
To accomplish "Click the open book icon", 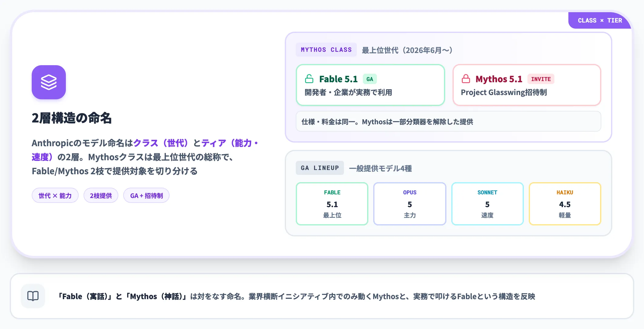I will click(33, 296).
